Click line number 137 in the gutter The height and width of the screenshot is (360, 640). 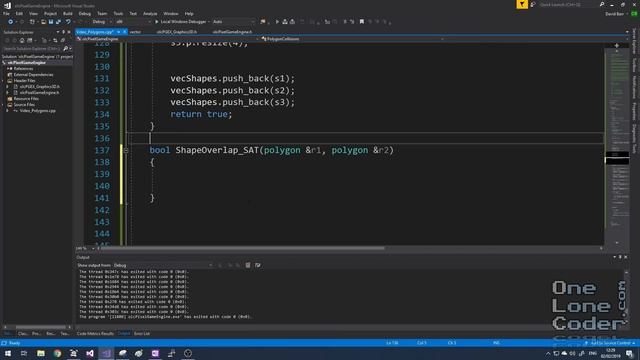(102, 150)
